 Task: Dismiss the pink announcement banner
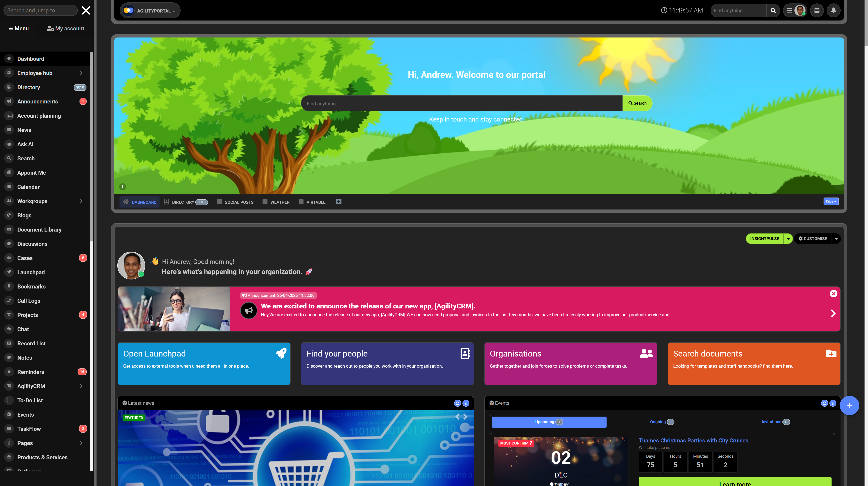(x=833, y=294)
